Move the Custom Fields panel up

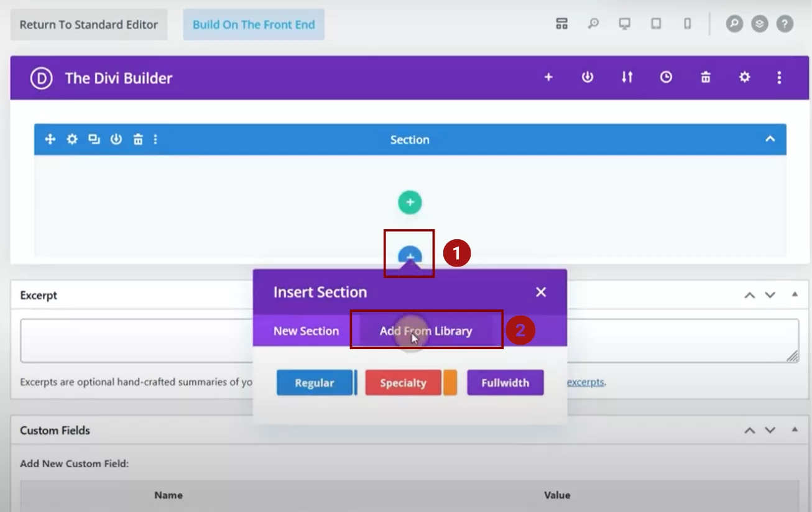click(x=750, y=430)
